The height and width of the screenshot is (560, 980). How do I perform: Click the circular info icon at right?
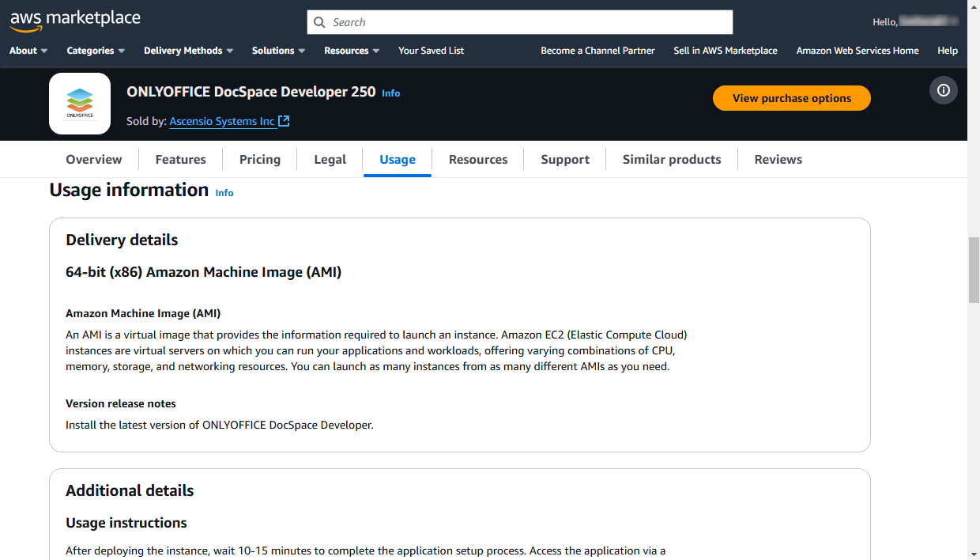tap(943, 90)
